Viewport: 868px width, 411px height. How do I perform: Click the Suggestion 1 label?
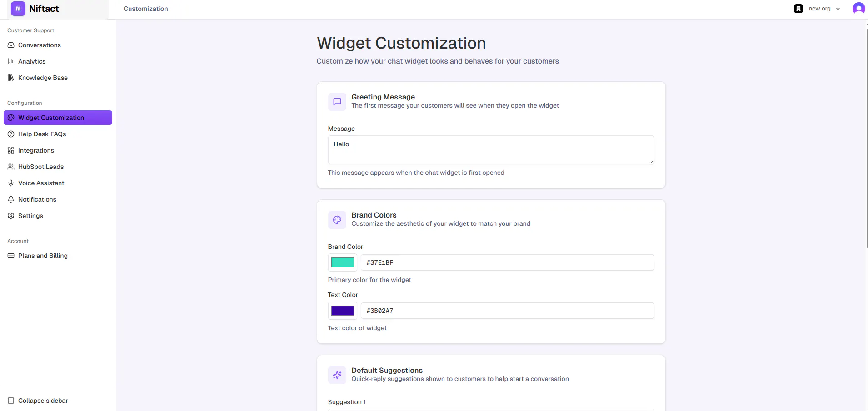click(347, 402)
